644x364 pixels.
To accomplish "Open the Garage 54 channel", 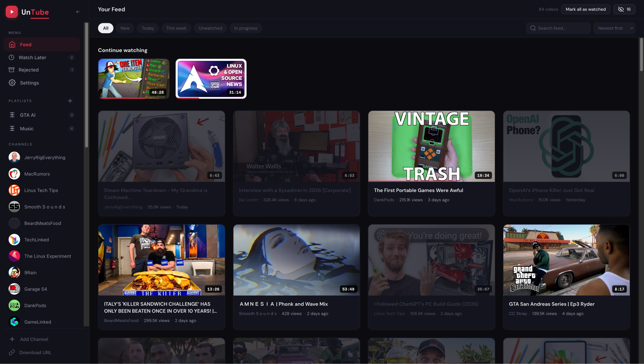I will [42, 289].
